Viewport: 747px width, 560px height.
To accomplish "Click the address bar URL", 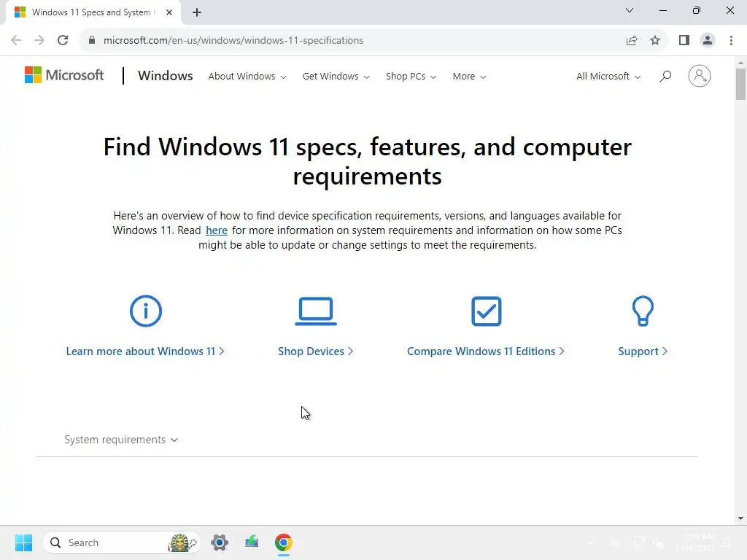I will tap(233, 41).
